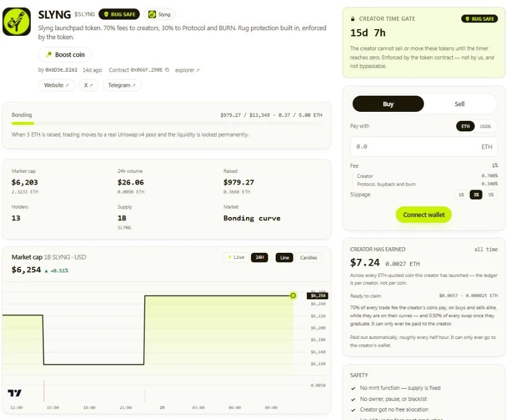Image resolution: width=511 pixels, height=420 pixels.
Task: Click the '15d 7h' timer text
Action: (368, 33)
